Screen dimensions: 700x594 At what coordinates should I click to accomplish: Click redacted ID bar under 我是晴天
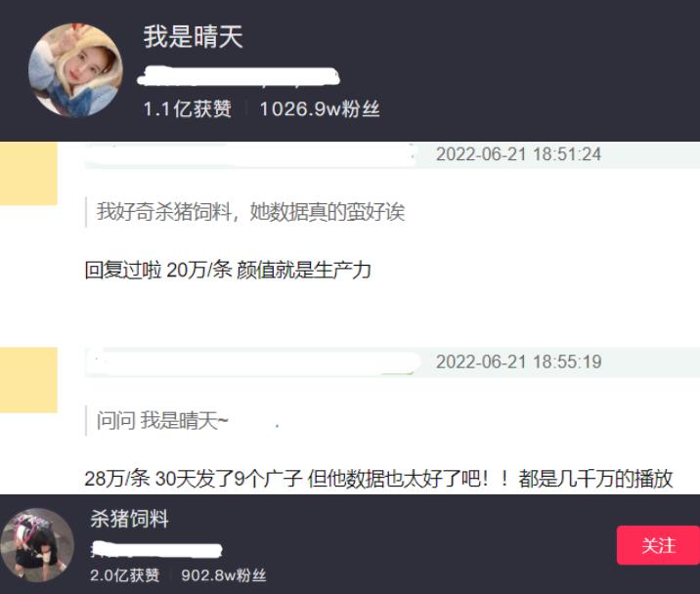click(239, 76)
